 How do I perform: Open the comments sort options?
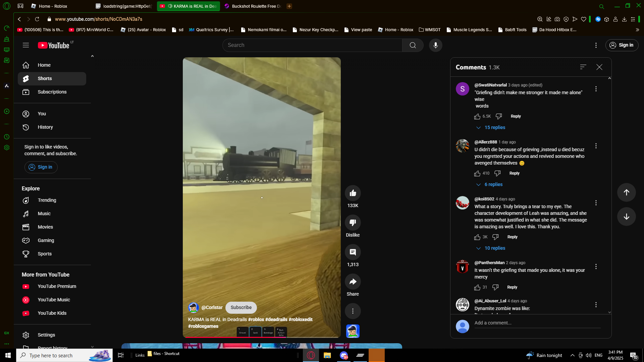583,67
